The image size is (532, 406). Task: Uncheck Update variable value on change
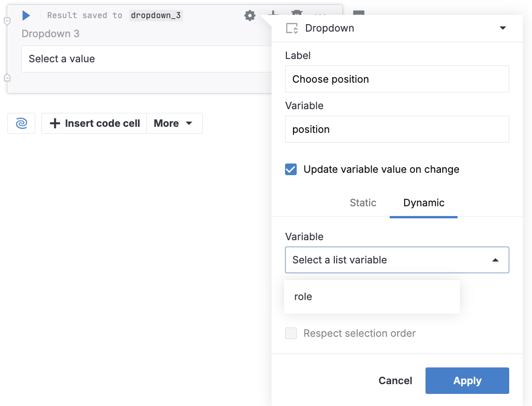(291, 169)
